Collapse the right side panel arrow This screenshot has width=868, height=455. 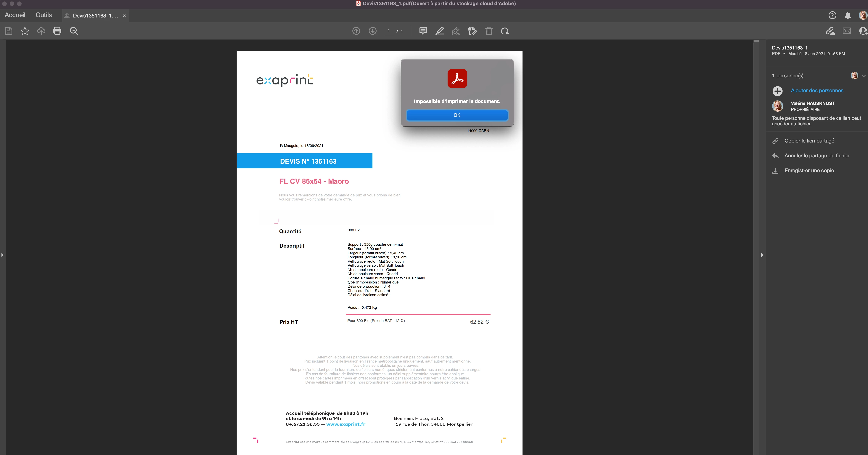tap(762, 255)
